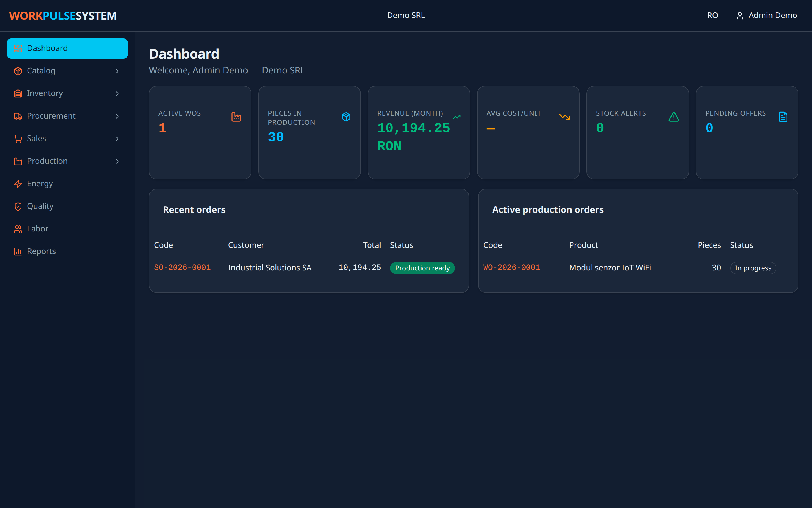This screenshot has width=812, height=508.
Task: Click the Stock Alerts value 0
Action: click(600, 128)
